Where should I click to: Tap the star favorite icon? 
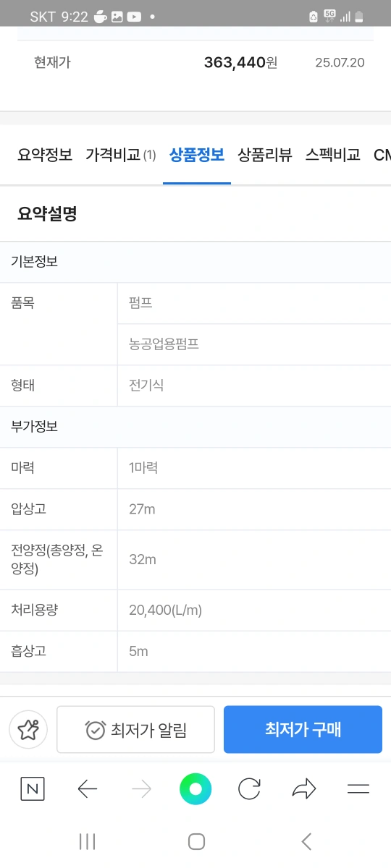28,730
